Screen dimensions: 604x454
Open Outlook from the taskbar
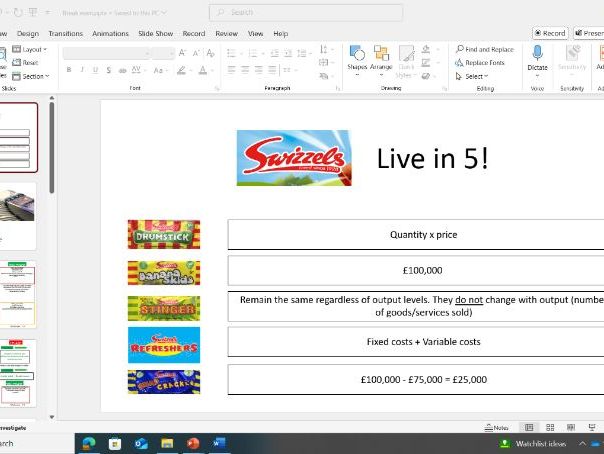(x=141, y=444)
